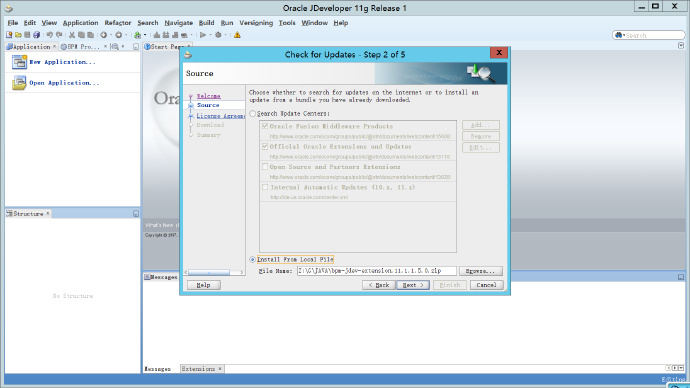Select the Structure panel tab

click(x=28, y=213)
